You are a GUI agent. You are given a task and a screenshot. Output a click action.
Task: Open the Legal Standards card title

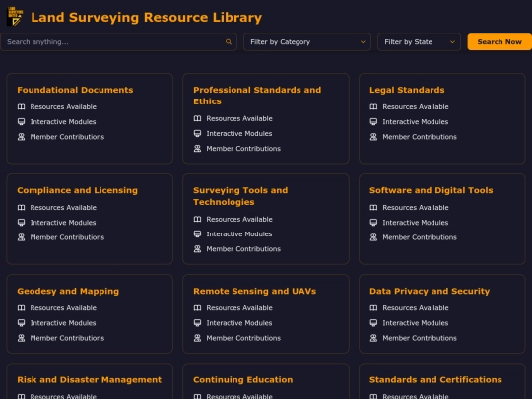click(407, 90)
